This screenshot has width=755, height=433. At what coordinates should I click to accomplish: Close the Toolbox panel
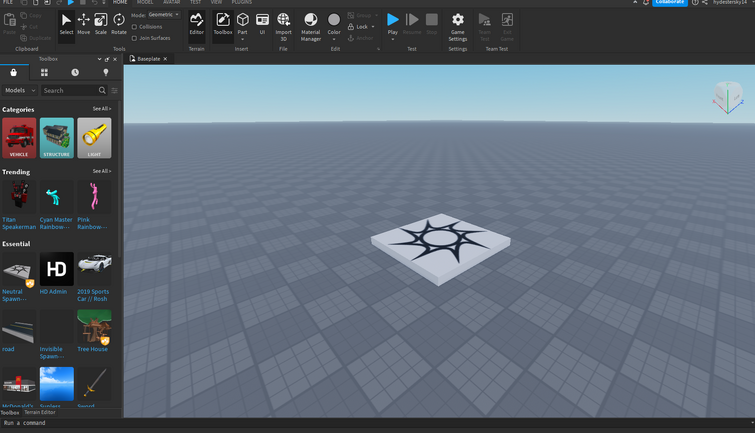pyautogui.click(x=115, y=59)
